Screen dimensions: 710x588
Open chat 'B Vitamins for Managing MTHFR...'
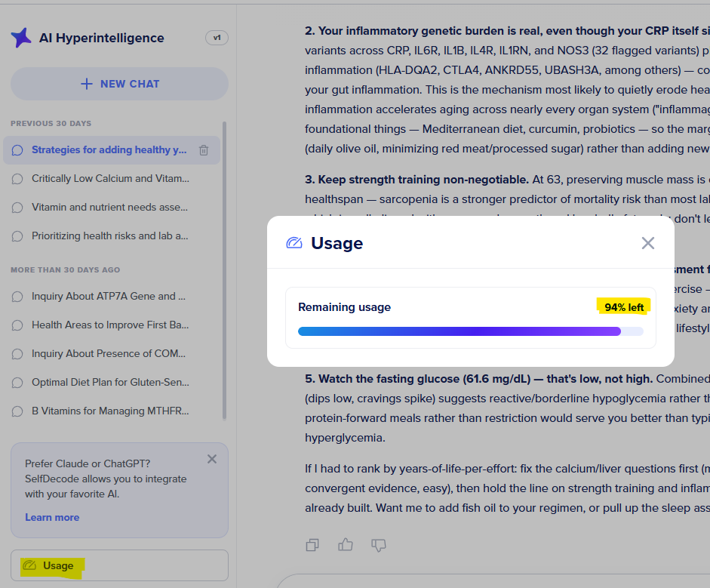tap(110, 411)
